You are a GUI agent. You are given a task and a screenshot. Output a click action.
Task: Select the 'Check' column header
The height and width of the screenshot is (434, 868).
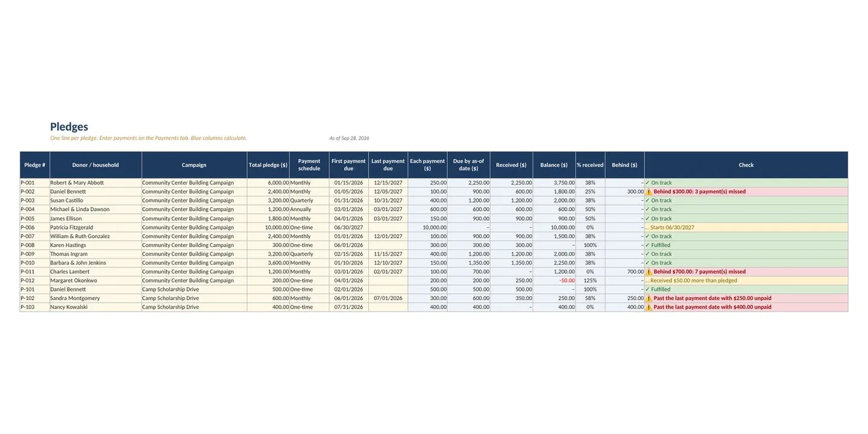[746, 165]
